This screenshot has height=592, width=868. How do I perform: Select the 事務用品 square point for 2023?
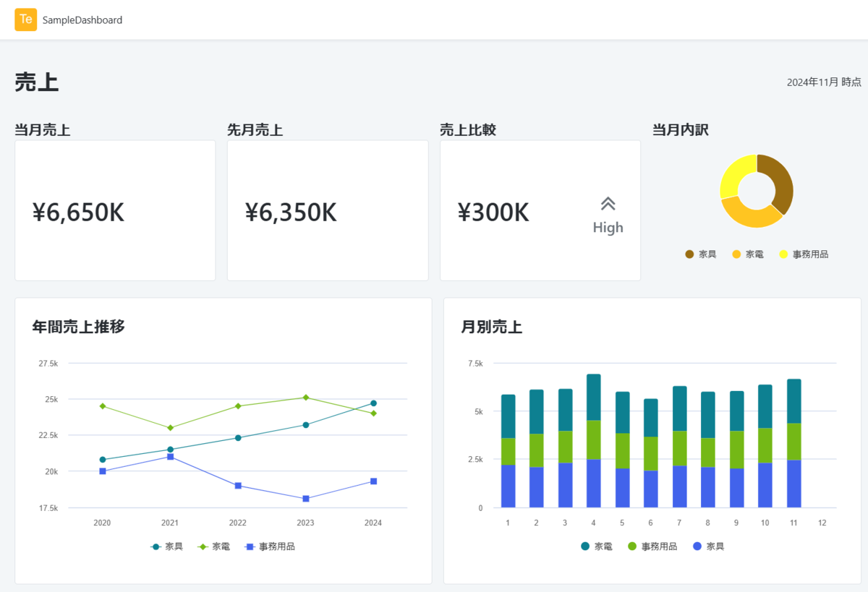[x=306, y=499]
